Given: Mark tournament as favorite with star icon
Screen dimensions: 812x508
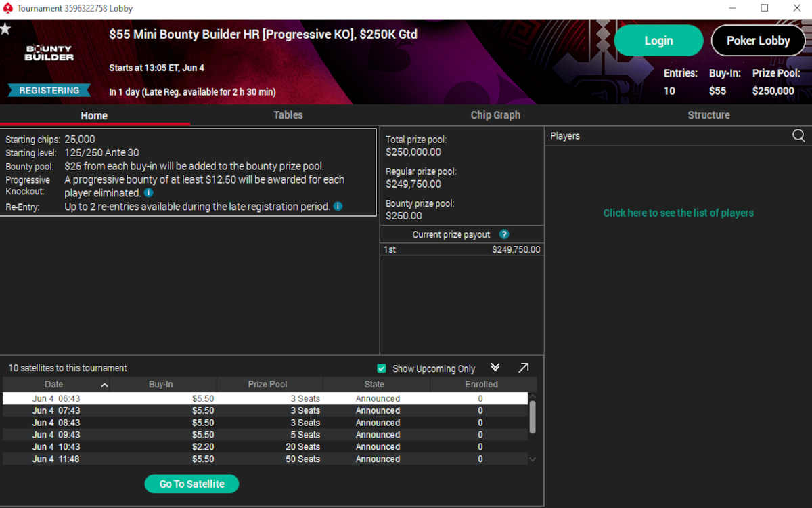Looking at the screenshot, I should coord(5,29).
